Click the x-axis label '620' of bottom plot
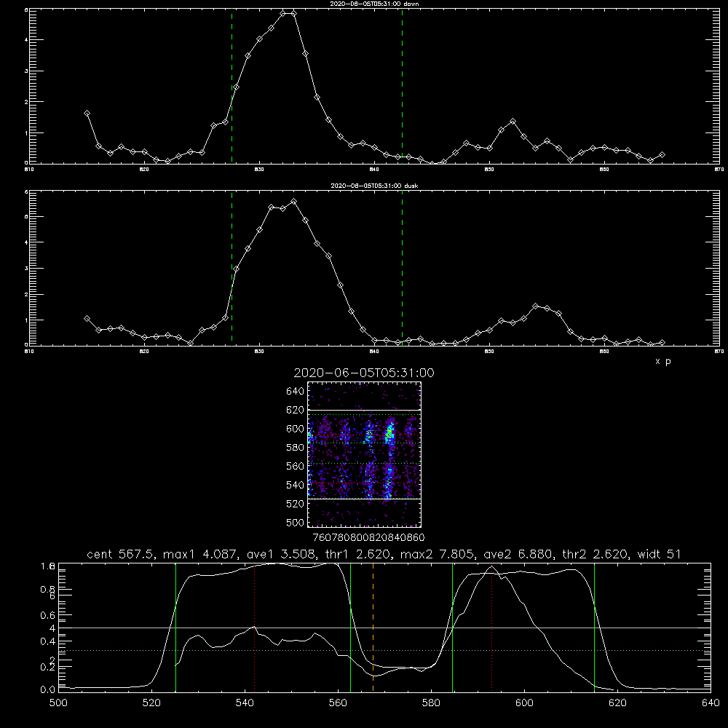Viewport: 728px width, 728px height. [x=617, y=703]
